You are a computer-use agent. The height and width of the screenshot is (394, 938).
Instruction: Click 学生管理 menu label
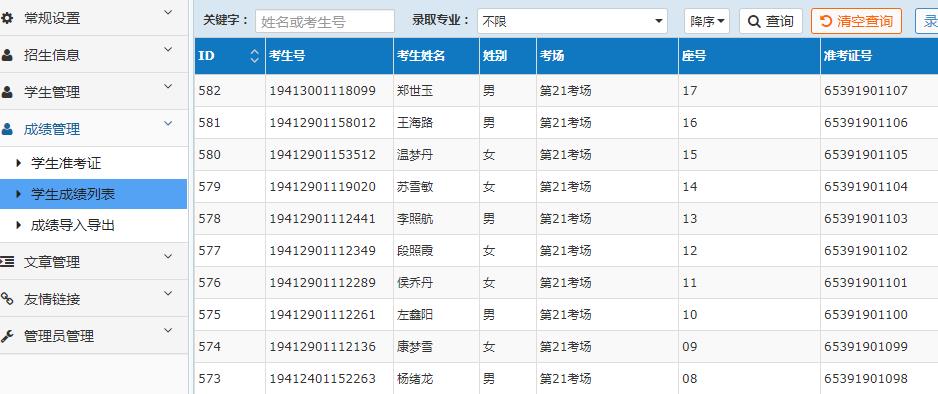pos(52,93)
